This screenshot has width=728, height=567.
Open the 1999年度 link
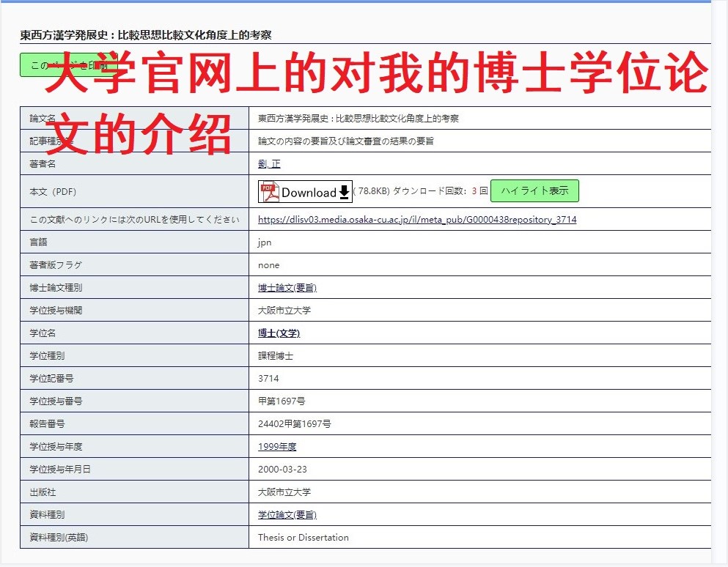277,447
